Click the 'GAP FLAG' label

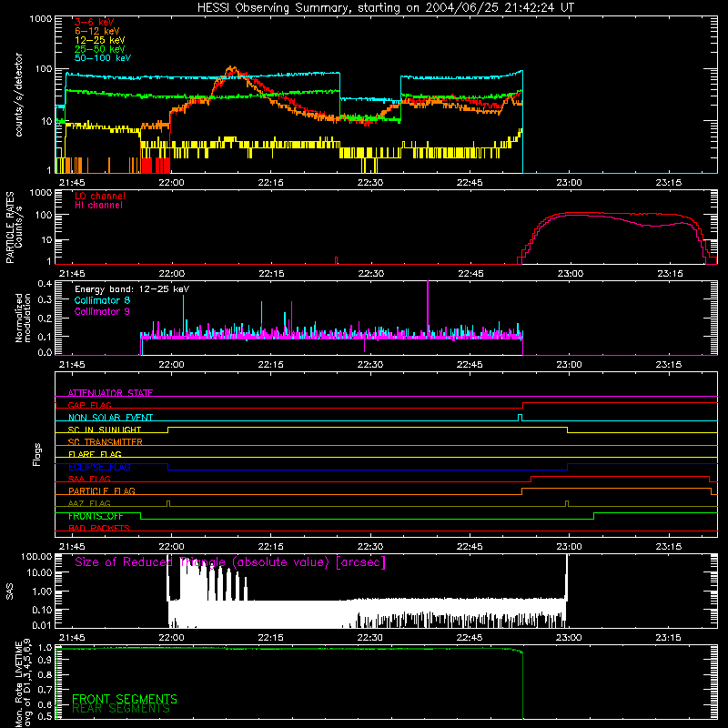click(89, 405)
